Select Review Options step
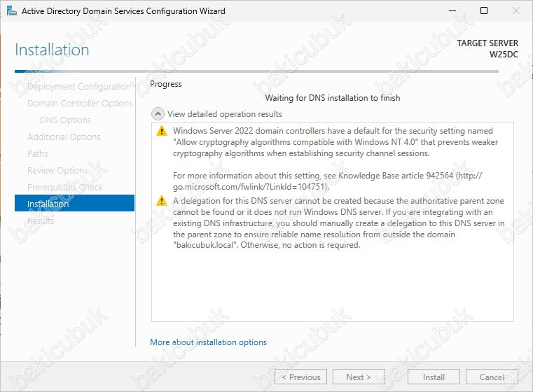The height and width of the screenshot is (392, 533). tap(57, 170)
